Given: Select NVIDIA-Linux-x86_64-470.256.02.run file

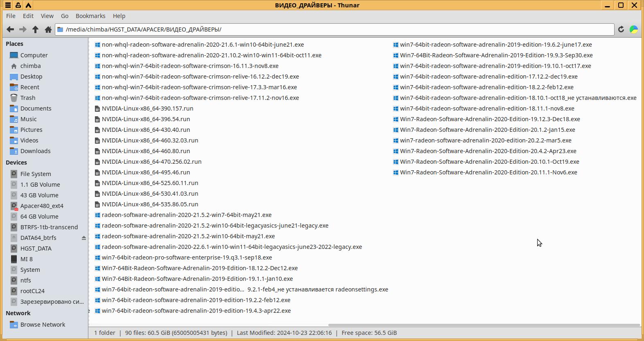Looking at the screenshot, I should click(x=152, y=162).
